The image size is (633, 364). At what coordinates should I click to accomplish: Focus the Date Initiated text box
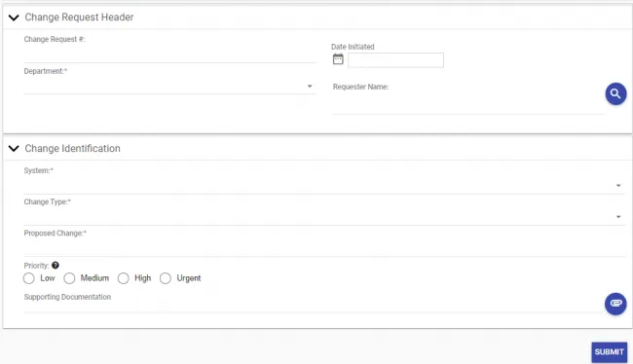coord(395,60)
